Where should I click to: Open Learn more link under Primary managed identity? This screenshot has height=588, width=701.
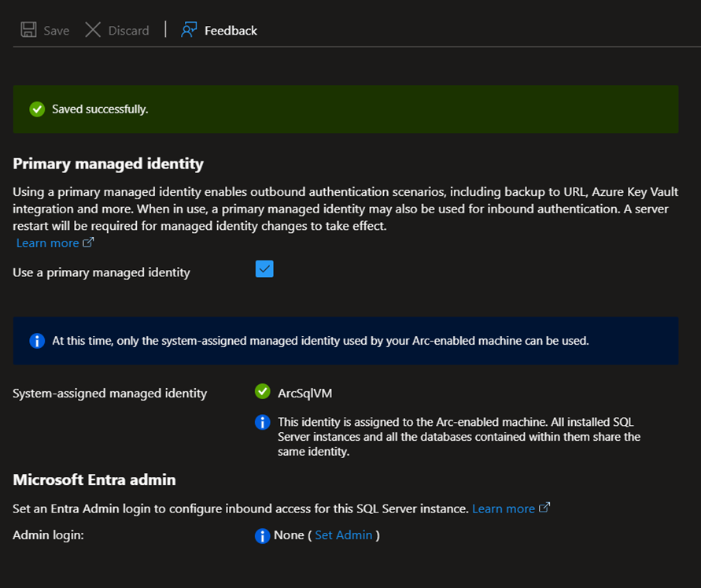click(47, 243)
